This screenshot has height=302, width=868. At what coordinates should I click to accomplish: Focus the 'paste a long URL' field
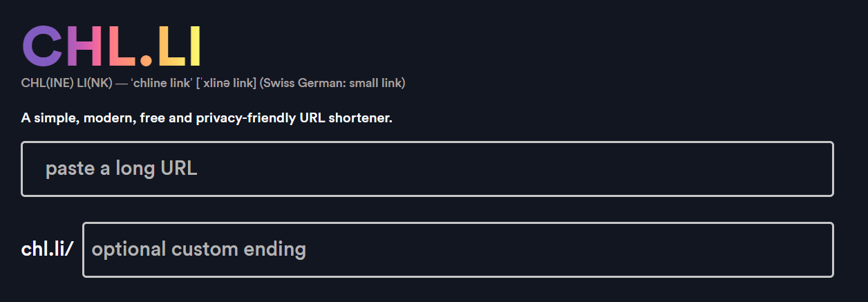427,169
